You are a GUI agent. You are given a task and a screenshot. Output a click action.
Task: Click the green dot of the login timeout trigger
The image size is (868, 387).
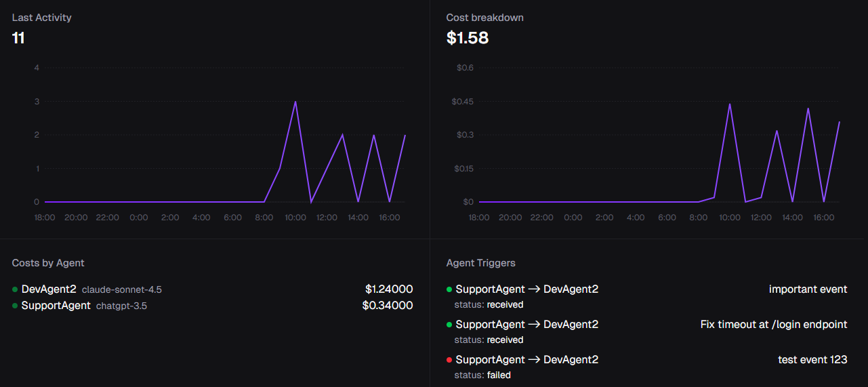pyautogui.click(x=449, y=325)
